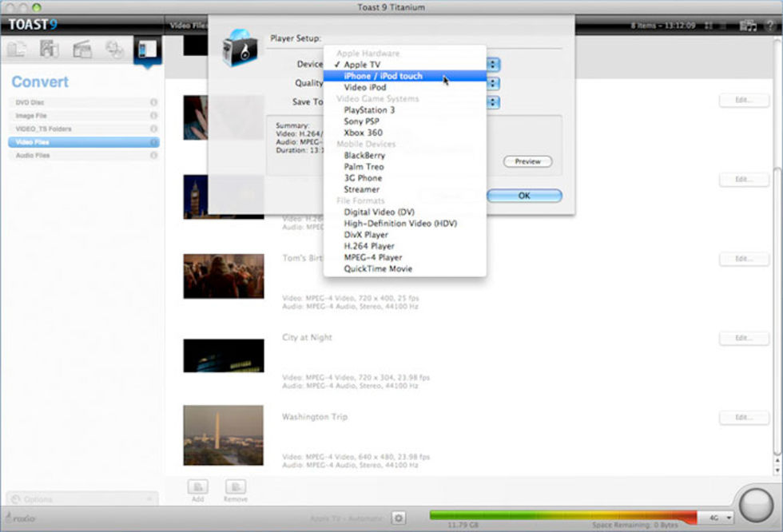783x532 pixels.
Task: Expand the Quality popup selector
Action: (494, 83)
